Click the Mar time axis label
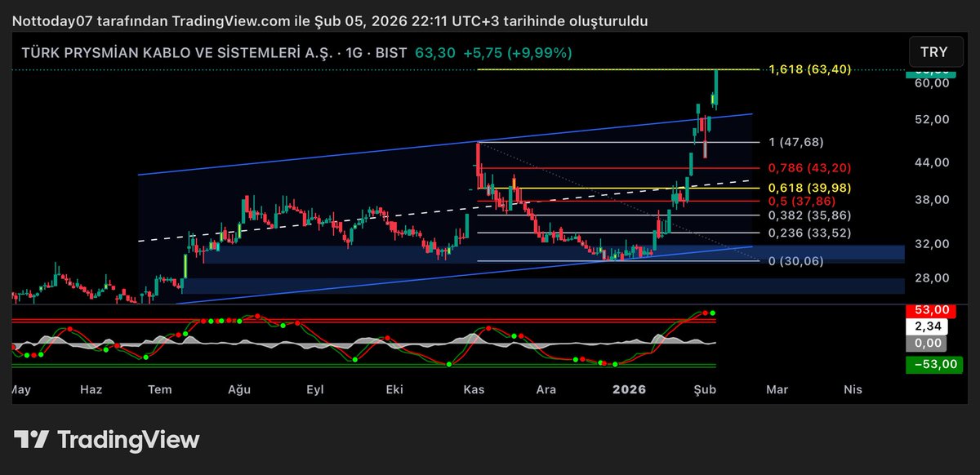980x475 pixels. click(x=777, y=389)
